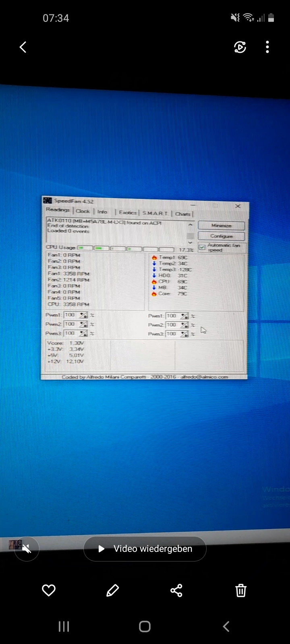Click the blue arrow icon beside MB

point(154,287)
